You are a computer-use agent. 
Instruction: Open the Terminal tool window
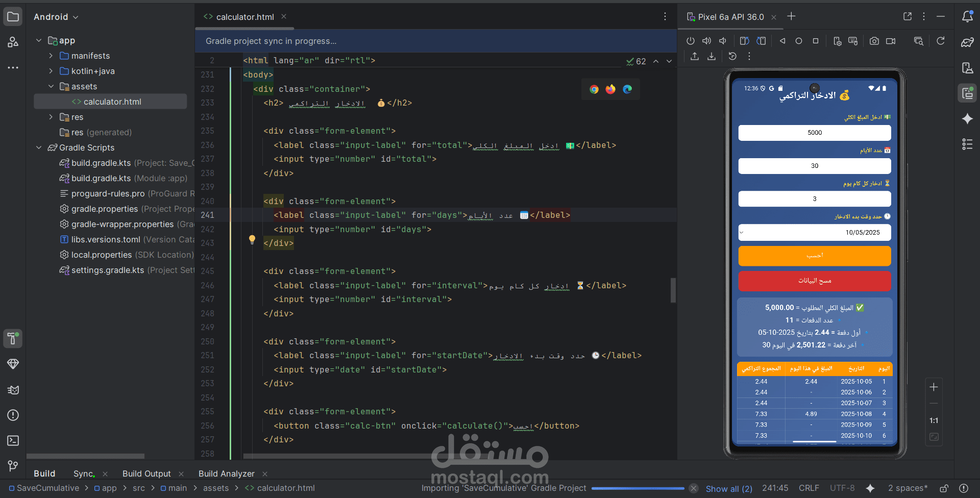coord(13,440)
